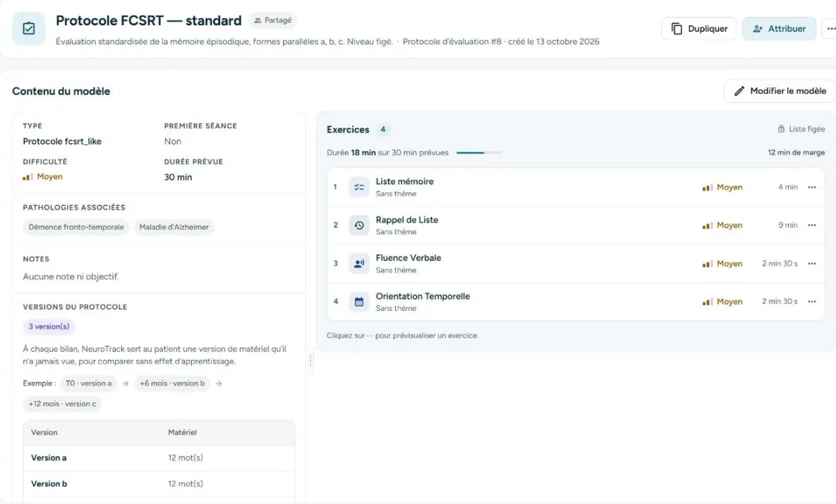Image resolution: width=836 pixels, height=504 pixels.
Task: Click the panel splitter handle
Action: pos(310,361)
